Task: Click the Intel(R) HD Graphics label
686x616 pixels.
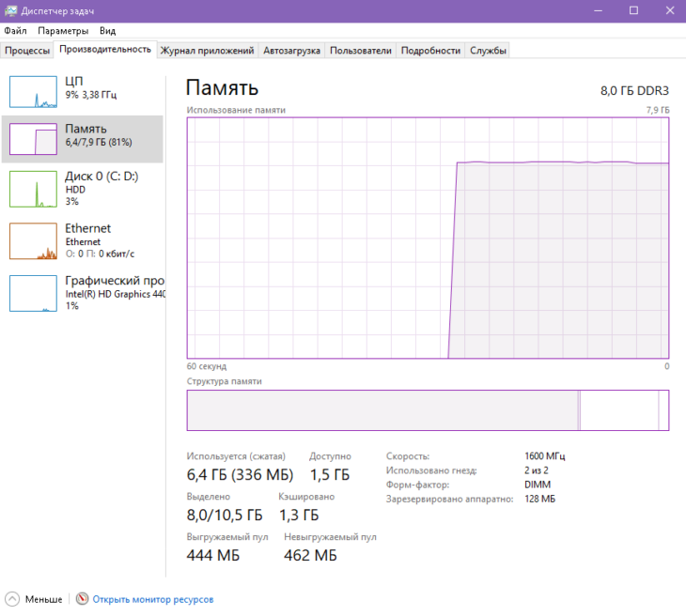Action: pyautogui.click(x=116, y=294)
